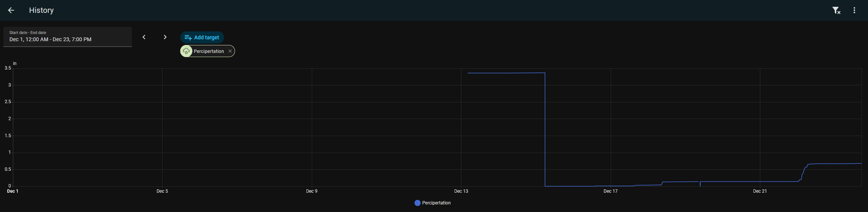Open the start and end date picker

point(68,37)
